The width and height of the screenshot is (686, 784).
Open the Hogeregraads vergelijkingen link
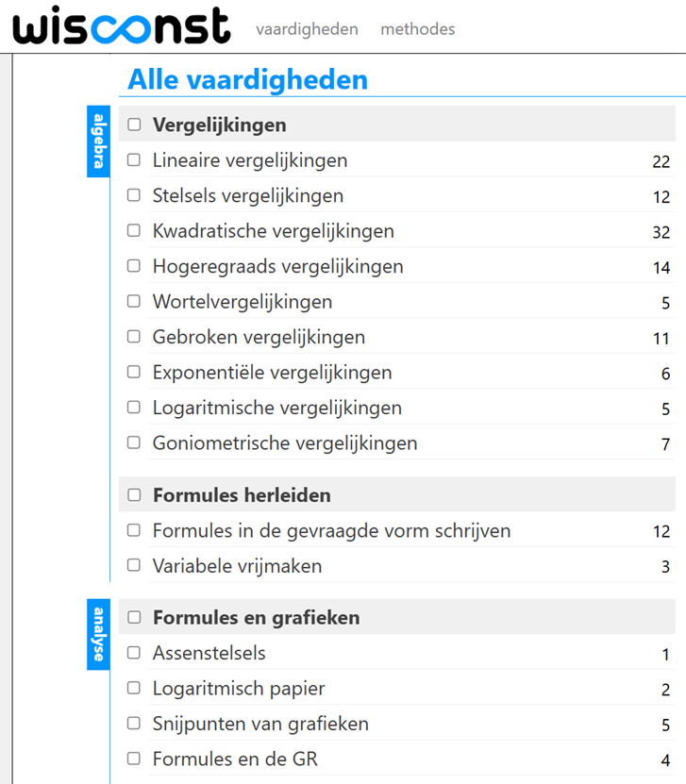coord(277,267)
